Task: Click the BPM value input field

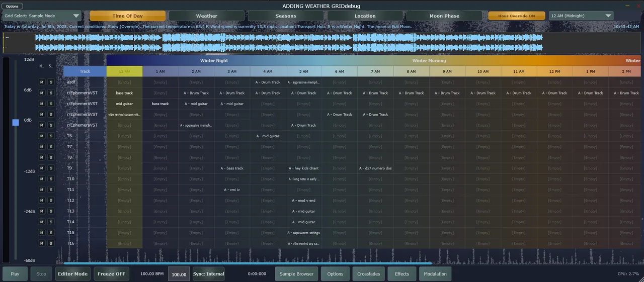Action: pyautogui.click(x=179, y=274)
